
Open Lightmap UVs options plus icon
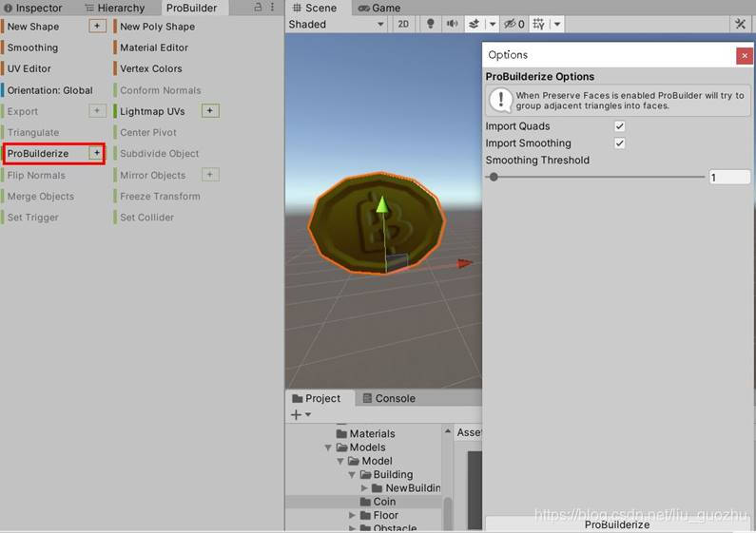(x=210, y=111)
